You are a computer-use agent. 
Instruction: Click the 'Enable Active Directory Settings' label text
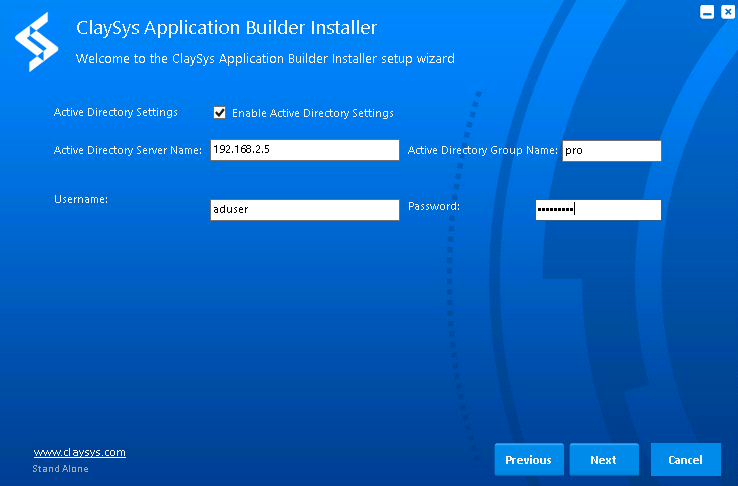pos(313,113)
